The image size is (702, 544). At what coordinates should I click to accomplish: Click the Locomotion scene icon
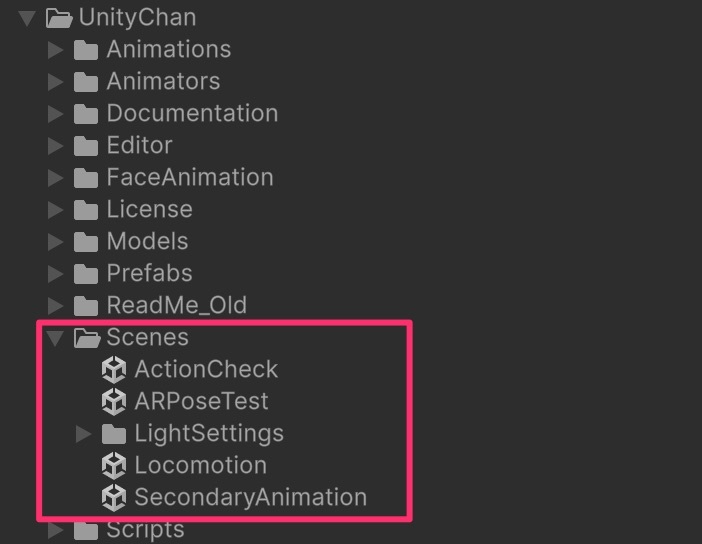point(114,465)
